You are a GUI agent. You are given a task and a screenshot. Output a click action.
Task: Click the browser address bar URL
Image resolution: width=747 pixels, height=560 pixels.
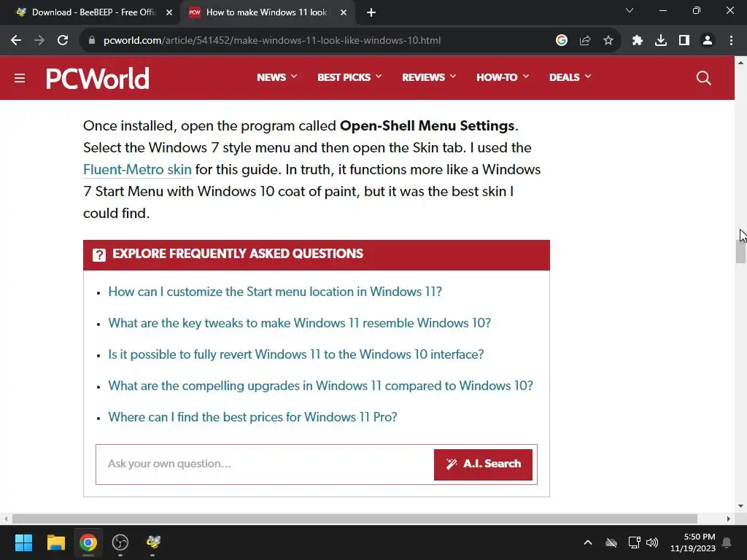(272, 41)
